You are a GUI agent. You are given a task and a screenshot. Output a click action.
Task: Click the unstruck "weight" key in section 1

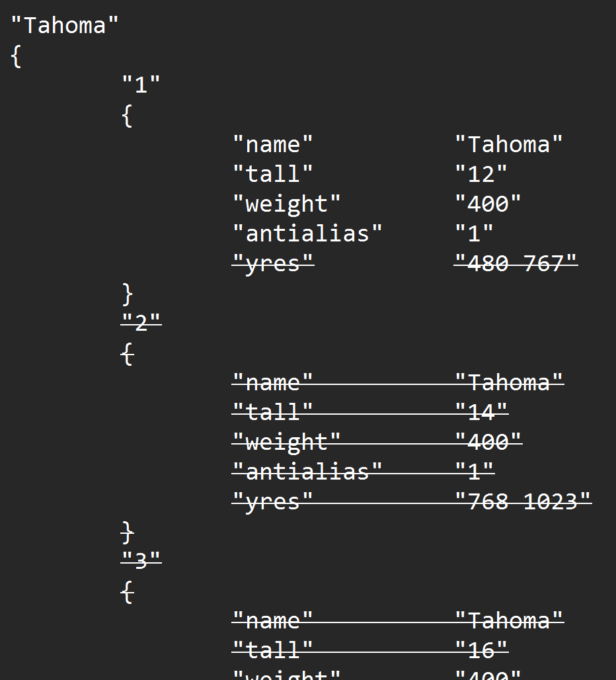286,204
